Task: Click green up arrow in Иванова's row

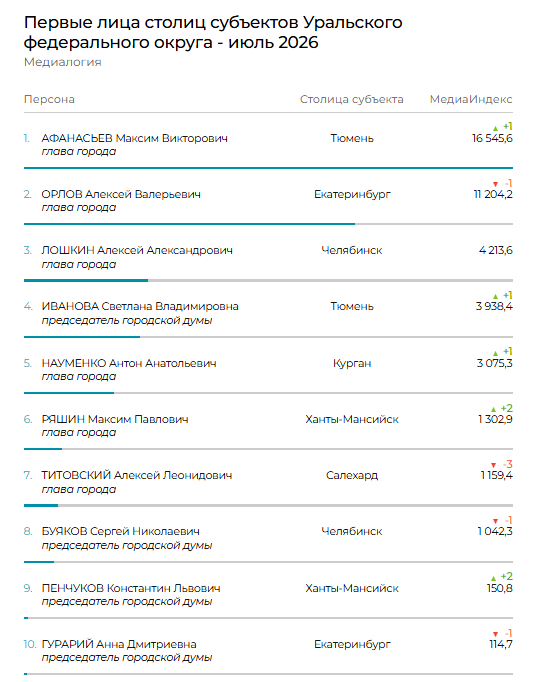Action: tap(495, 296)
